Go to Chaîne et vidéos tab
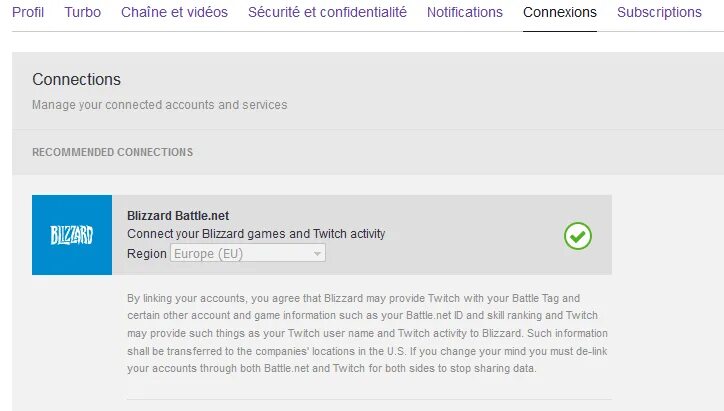Viewport: 724px width, 411px height. pyautogui.click(x=174, y=12)
